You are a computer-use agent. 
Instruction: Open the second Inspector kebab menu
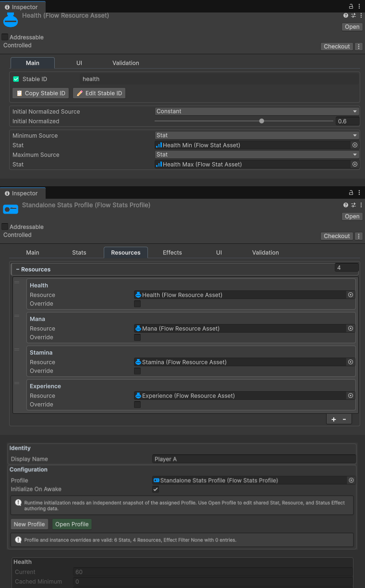tap(359, 192)
